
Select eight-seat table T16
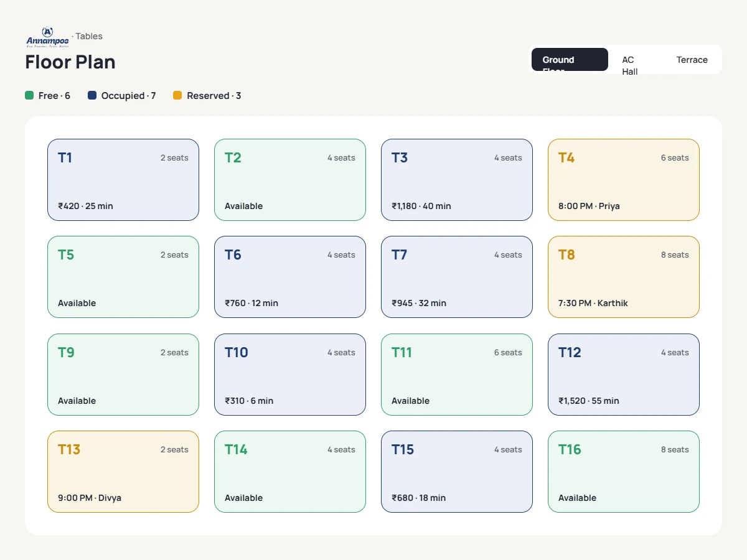624,472
